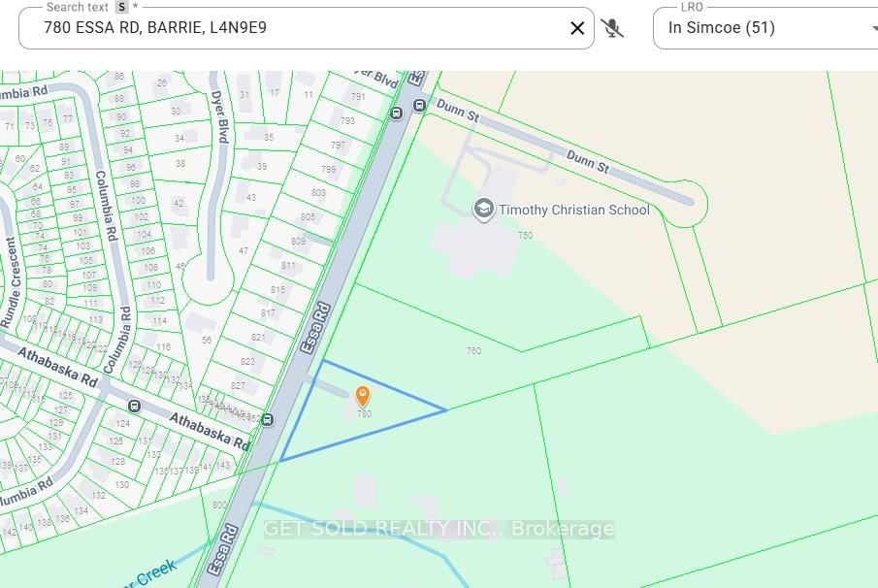Select the left bus stop icon near Dunn St

[396, 114]
